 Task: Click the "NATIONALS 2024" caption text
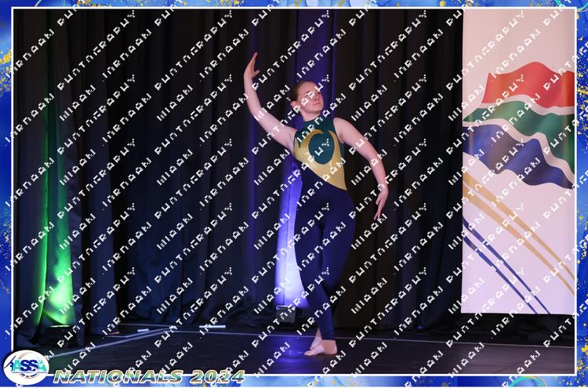149,376
